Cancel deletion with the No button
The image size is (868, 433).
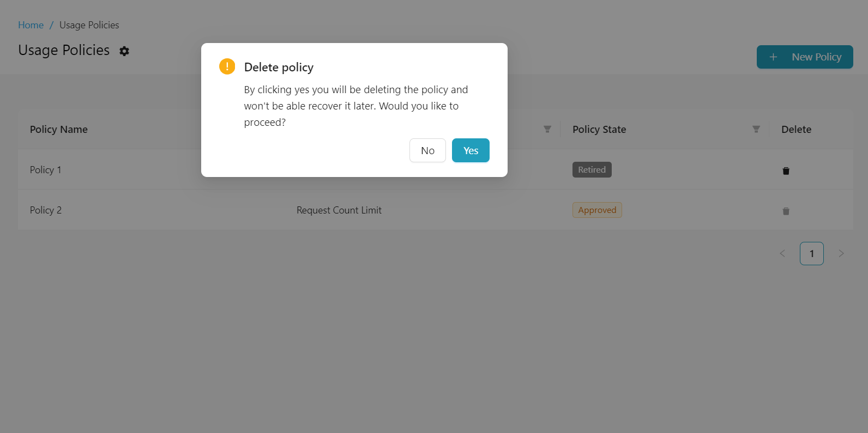427,150
